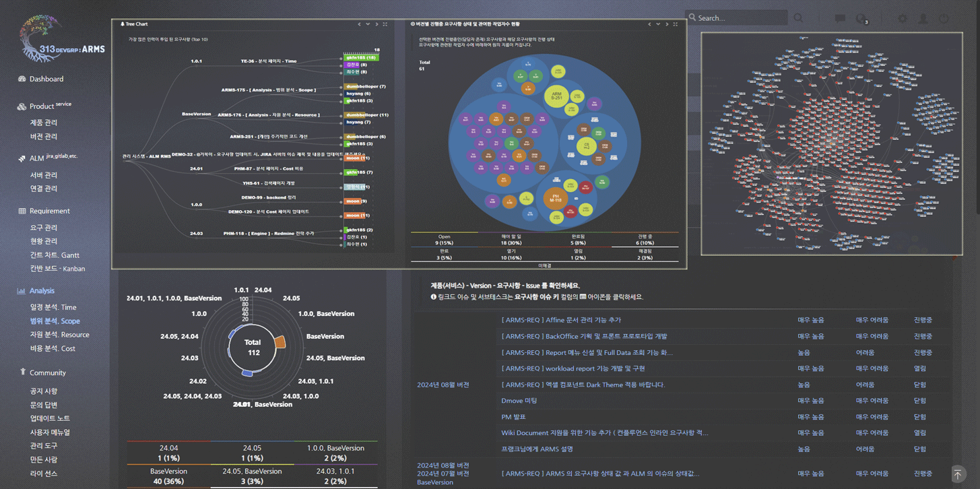The width and height of the screenshot is (980, 489).
Task: Click the magnifier search button beside the search box
Action: point(798,18)
